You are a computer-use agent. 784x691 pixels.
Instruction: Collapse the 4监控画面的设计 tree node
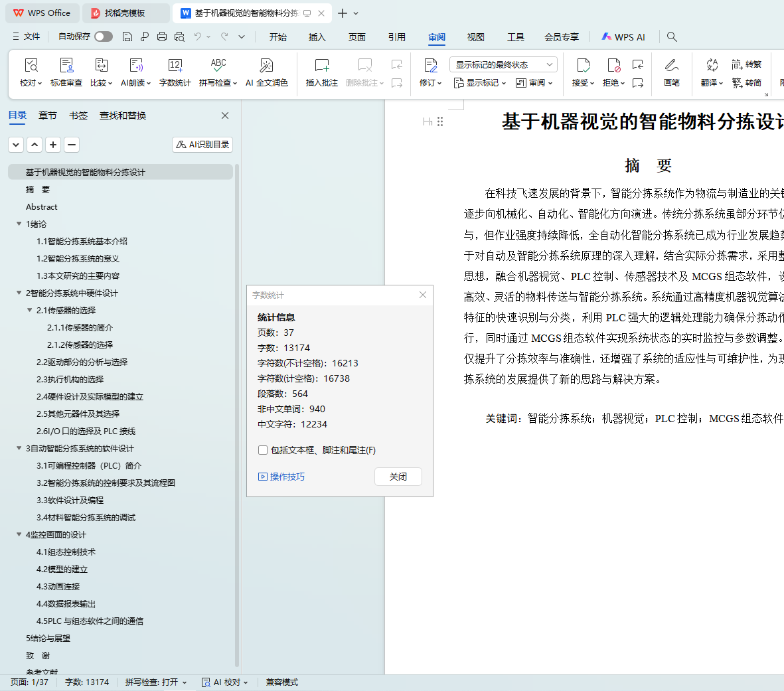coord(19,534)
